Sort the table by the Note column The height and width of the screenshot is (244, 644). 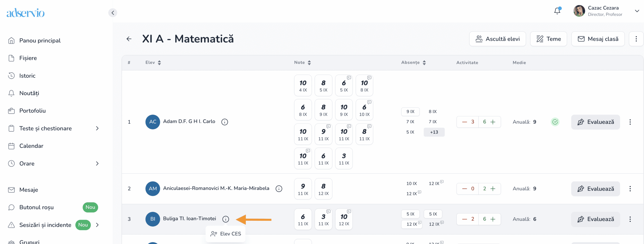pyautogui.click(x=309, y=63)
